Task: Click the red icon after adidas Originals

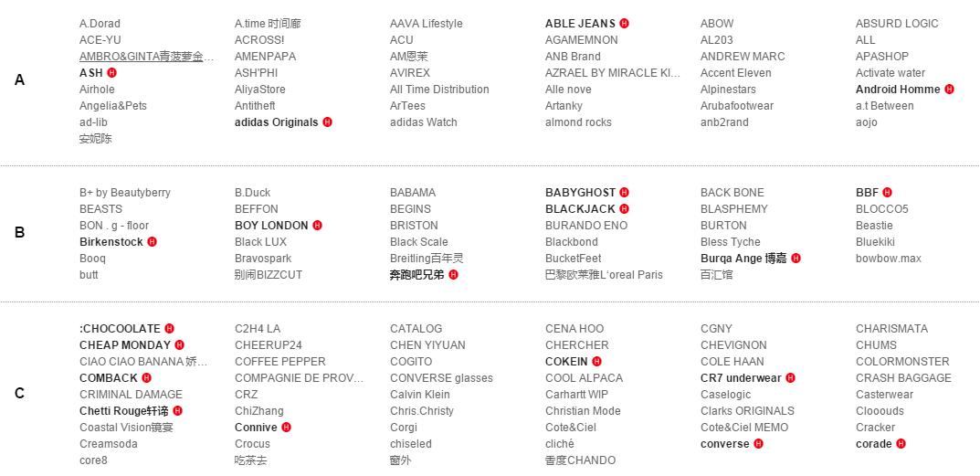Action: [x=328, y=122]
